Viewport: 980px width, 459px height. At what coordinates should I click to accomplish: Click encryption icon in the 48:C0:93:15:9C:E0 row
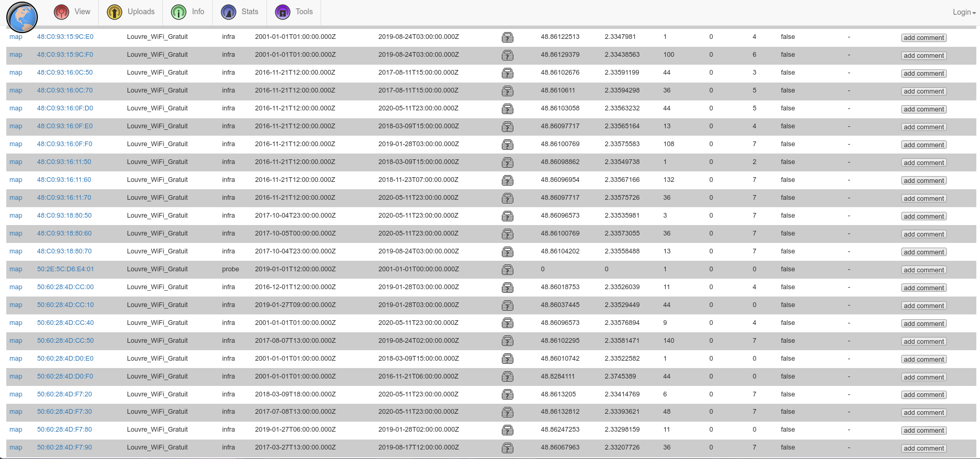[507, 37]
